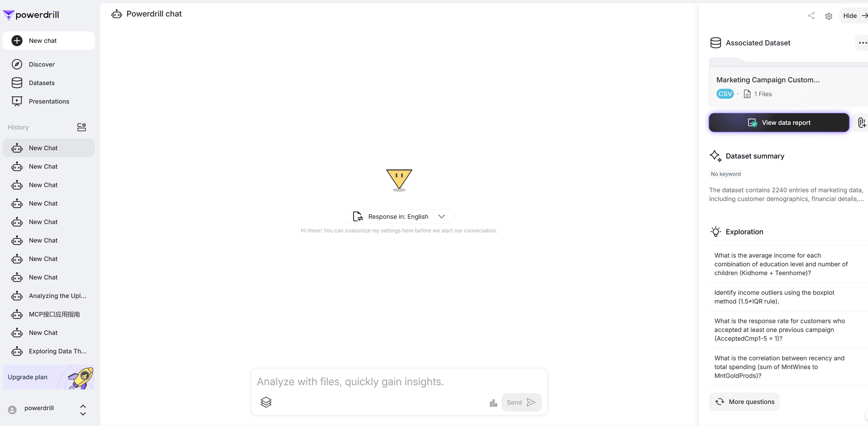Viewport: 868px width, 426px height.
Task: Open the Upgrade plan banner
Action: [x=49, y=377]
